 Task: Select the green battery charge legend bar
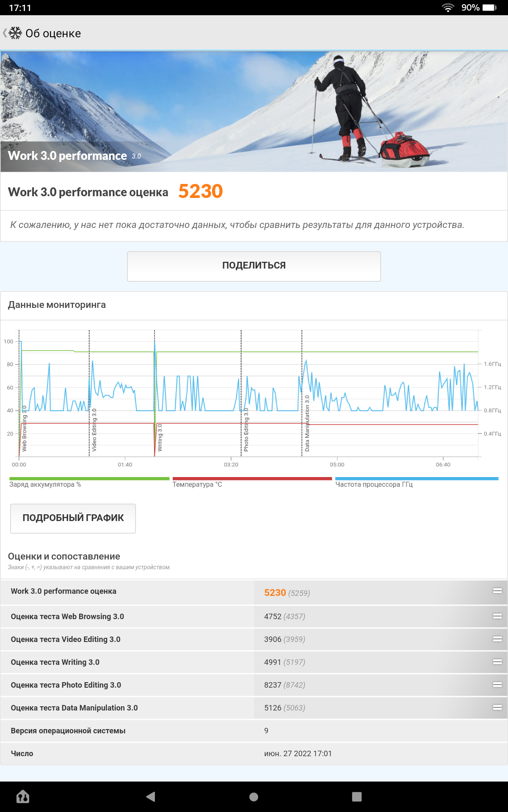tap(89, 479)
